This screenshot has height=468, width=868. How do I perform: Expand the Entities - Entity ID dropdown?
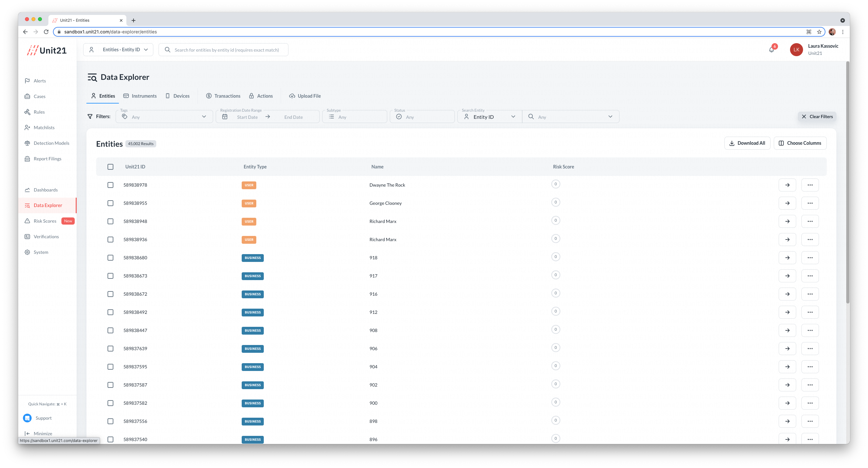(x=118, y=49)
